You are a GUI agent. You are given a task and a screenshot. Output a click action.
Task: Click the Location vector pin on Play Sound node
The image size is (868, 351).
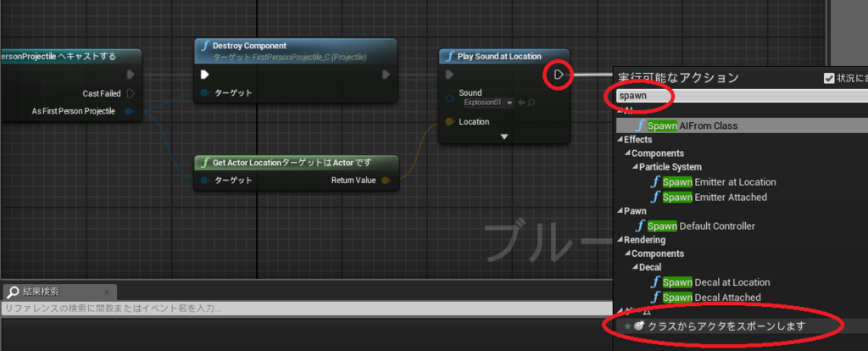450,122
